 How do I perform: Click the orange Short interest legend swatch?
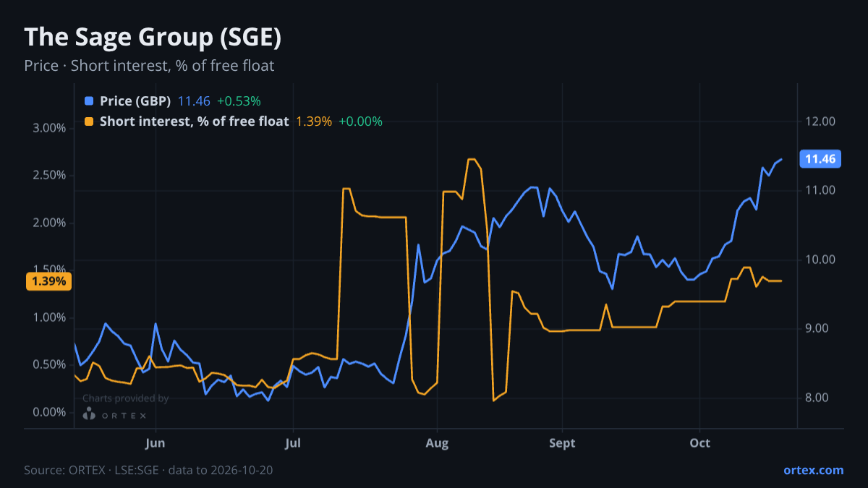click(x=89, y=121)
